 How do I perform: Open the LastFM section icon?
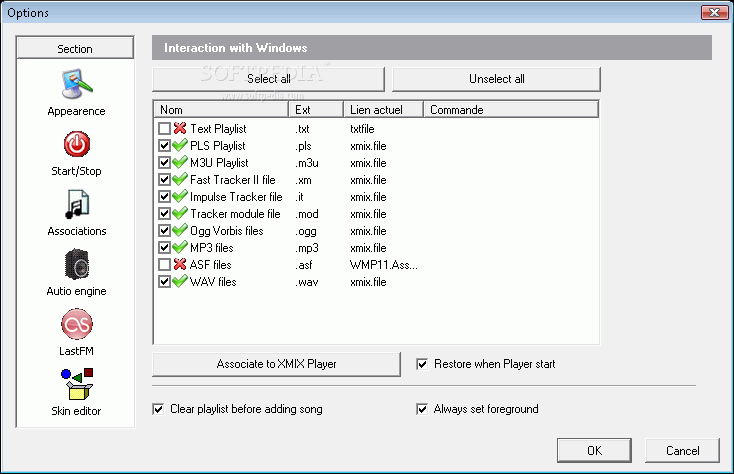(77, 324)
